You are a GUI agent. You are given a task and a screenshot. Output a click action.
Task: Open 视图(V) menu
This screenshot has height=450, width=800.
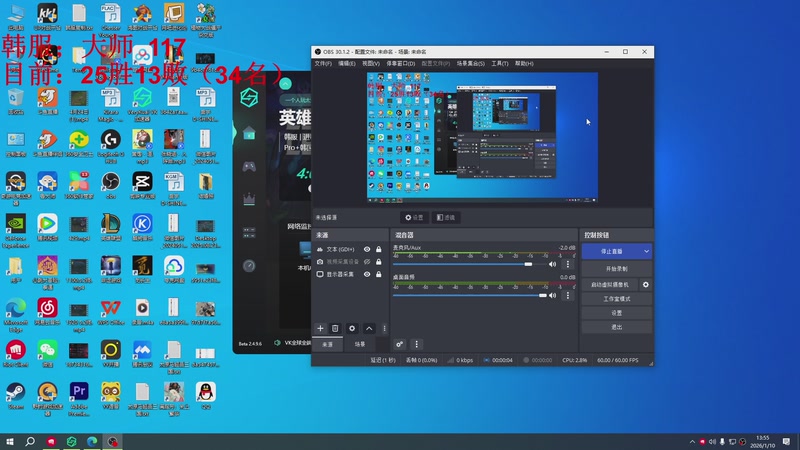[x=370, y=63]
